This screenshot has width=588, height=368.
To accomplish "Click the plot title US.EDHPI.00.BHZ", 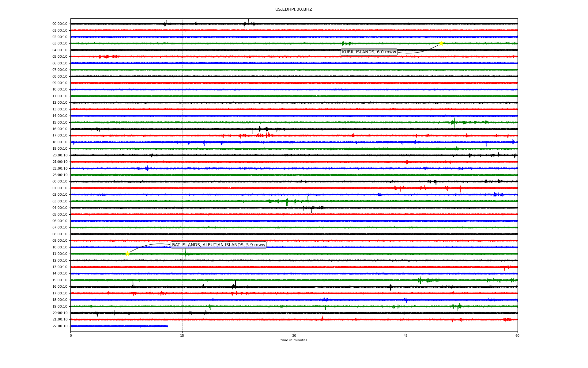I will [294, 10].
